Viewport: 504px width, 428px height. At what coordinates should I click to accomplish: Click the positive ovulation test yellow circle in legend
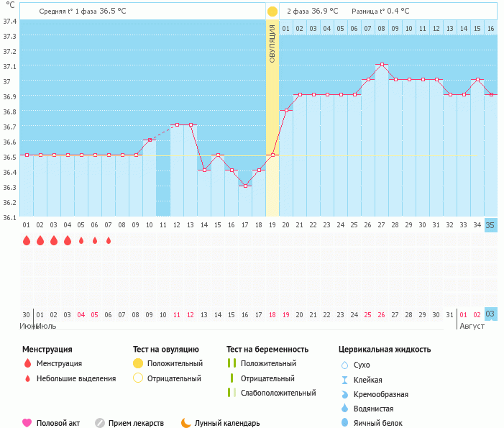tap(138, 363)
